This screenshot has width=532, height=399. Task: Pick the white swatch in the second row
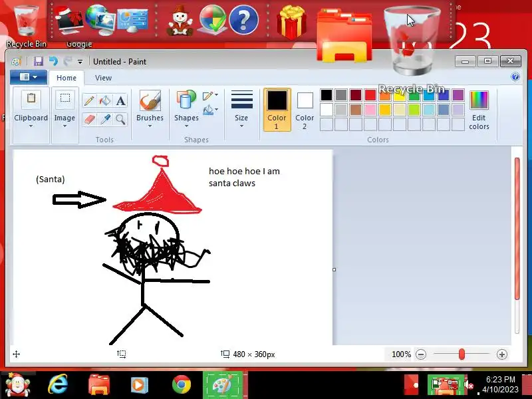(327, 110)
